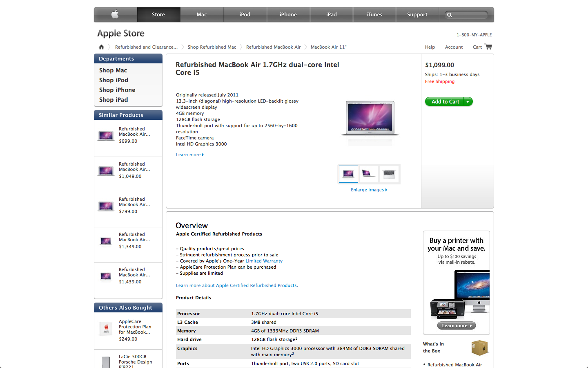588x368 pixels.
Task: Open the $699.00 refurbished MacBook Air thumbnail
Action: [x=106, y=136]
